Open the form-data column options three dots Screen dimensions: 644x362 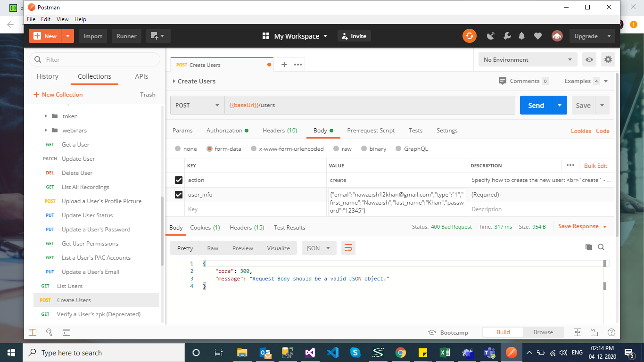tap(570, 165)
